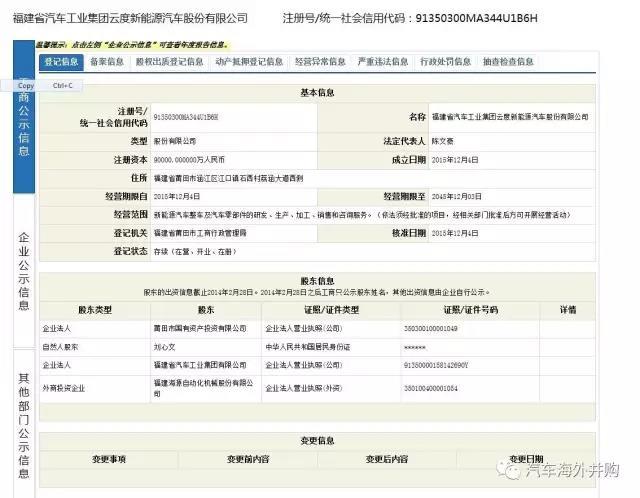Click 成立日期 value 2015年12月4日
Screen dimensions: 640x498
[x=455, y=160]
